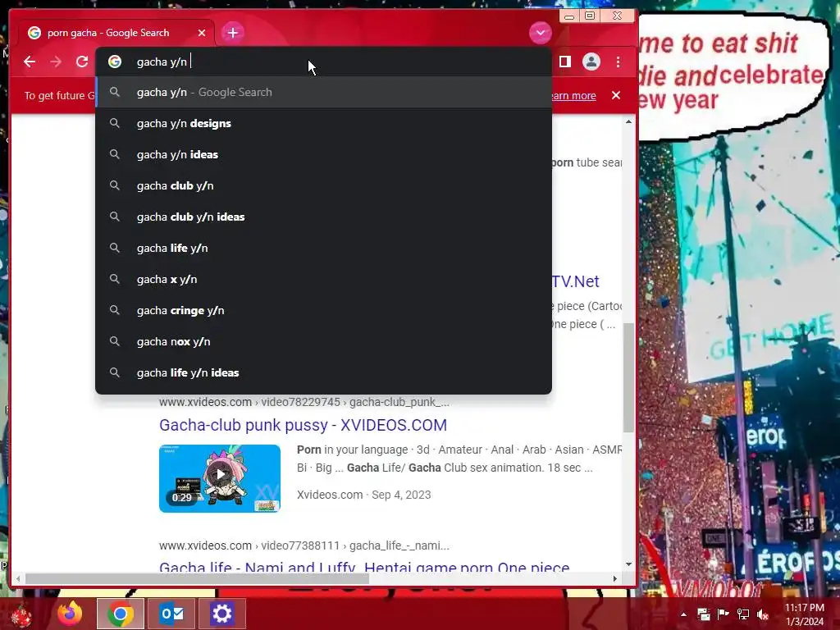Click the horizontal scrollbar left arrow

[18, 578]
